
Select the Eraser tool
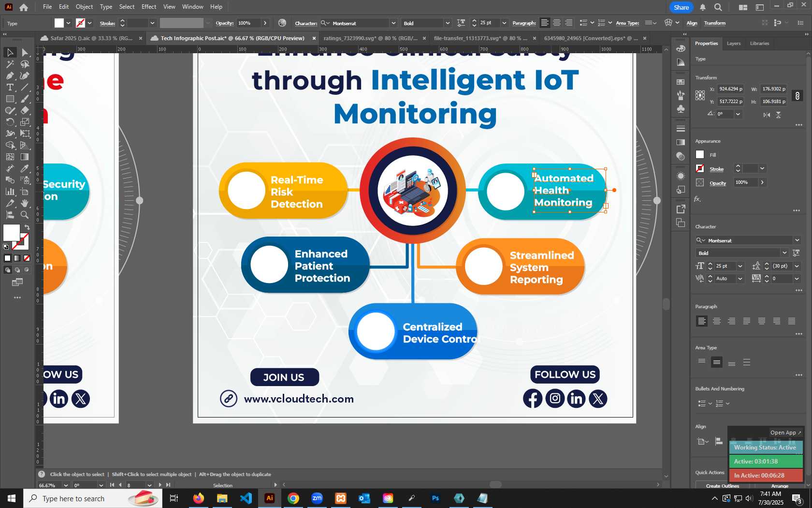point(25,110)
